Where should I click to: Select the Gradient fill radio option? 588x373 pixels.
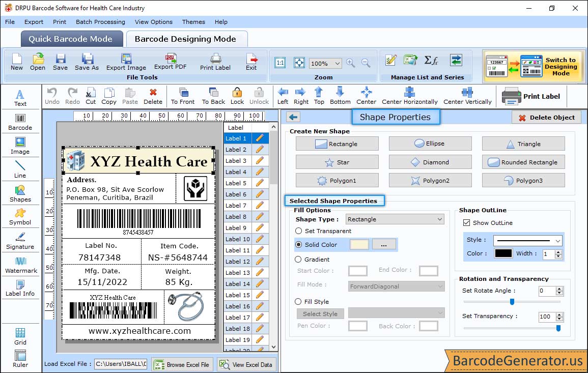click(x=298, y=260)
